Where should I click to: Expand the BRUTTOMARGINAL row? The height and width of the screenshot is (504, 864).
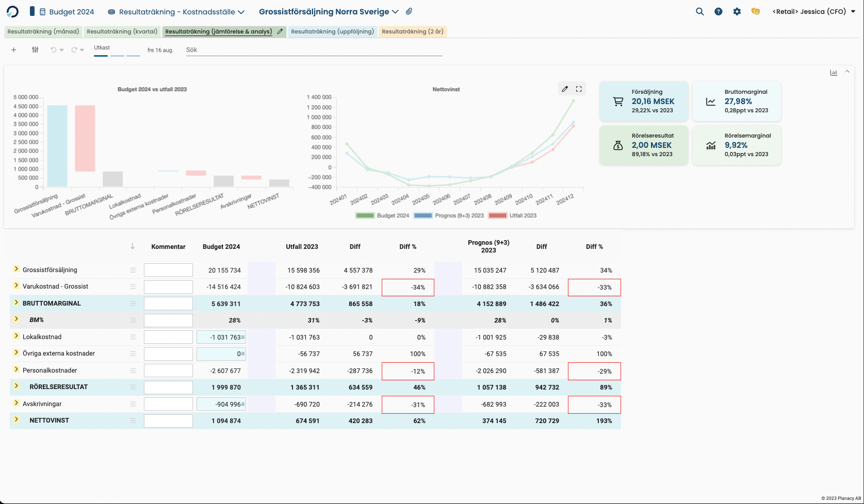click(x=16, y=303)
